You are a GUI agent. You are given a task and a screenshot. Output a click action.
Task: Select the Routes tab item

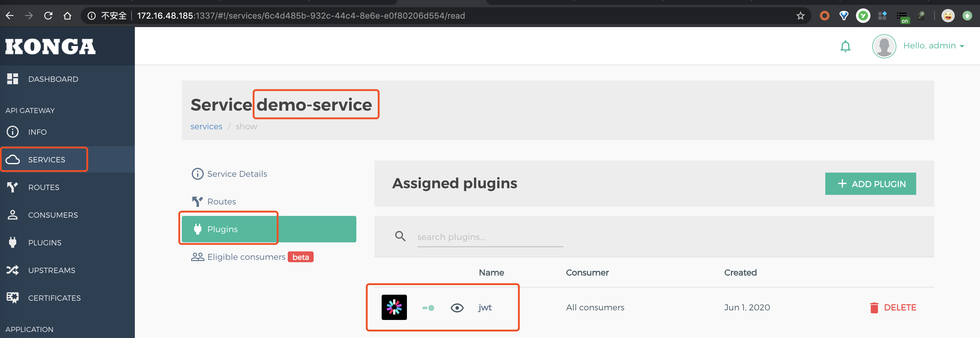click(221, 201)
